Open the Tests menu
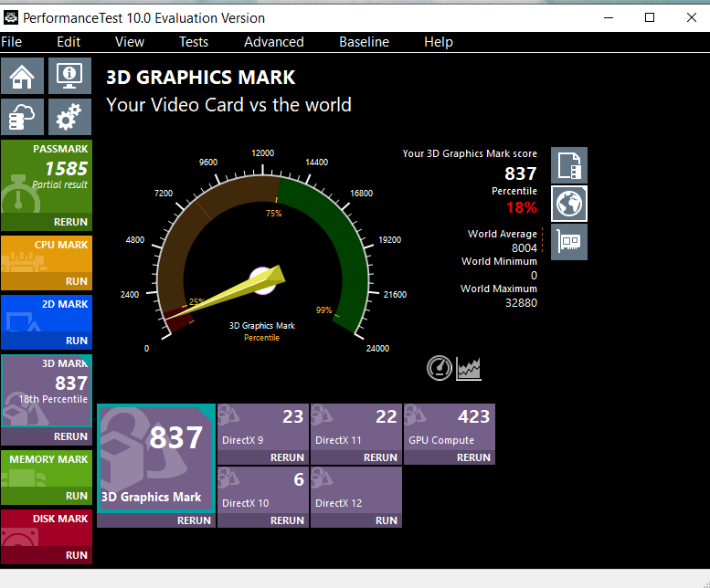 (x=194, y=42)
